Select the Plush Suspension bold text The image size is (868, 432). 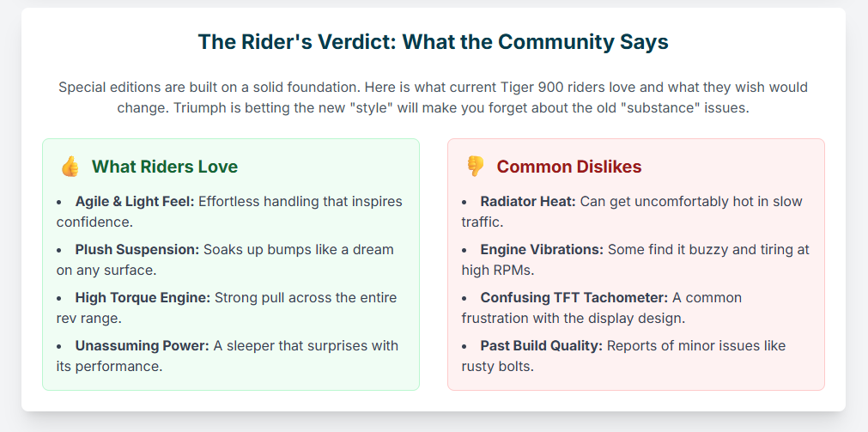click(x=137, y=250)
